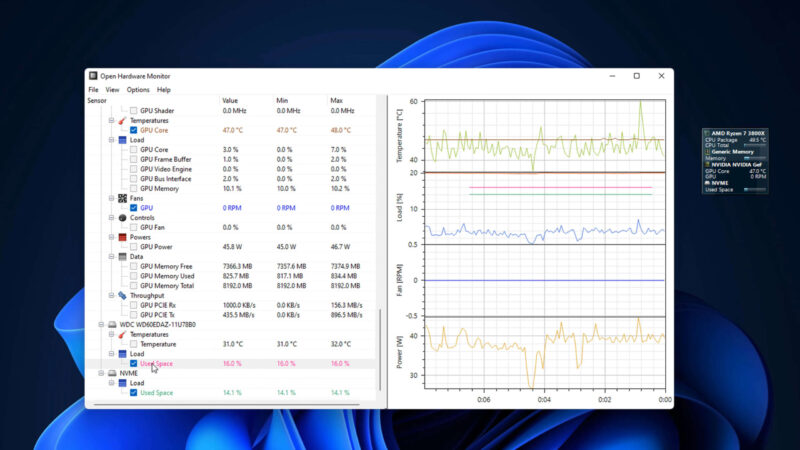Click the AMD Ryzen icon in desktop gadget
This screenshot has height=450, width=800.
click(x=707, y=133)
